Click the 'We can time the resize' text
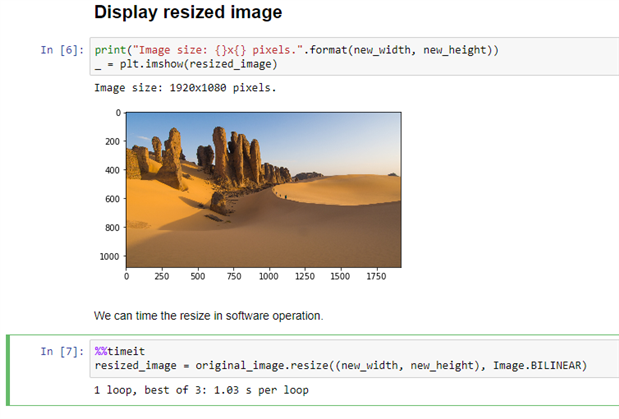The width and height of the screenshot is (619, 419). point(208,315)
